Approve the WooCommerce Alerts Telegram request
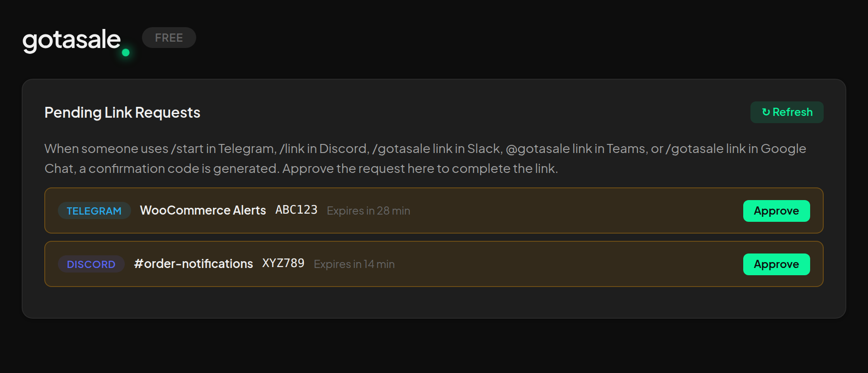Screen dimensions: 868x373 pyautogui.click(x=776, y=210)
